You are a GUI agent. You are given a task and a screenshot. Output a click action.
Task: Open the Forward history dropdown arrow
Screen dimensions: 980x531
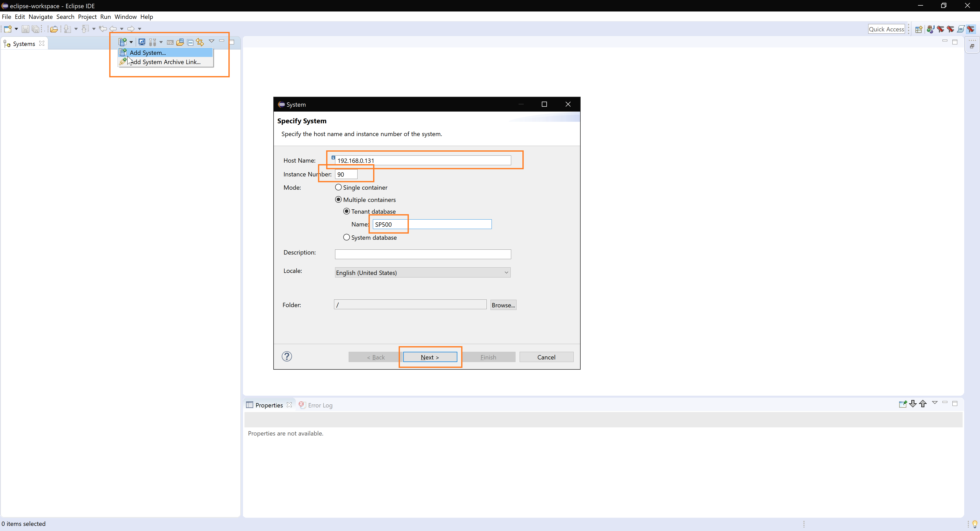point(140,29)
